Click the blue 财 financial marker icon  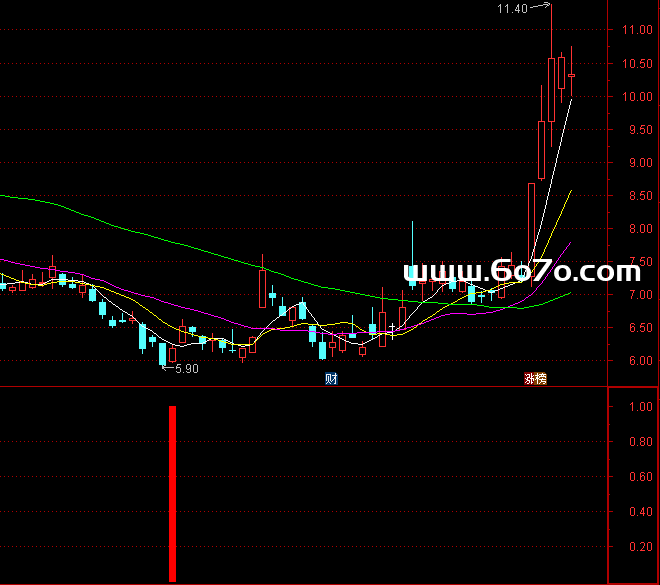[x=330, y=378]
